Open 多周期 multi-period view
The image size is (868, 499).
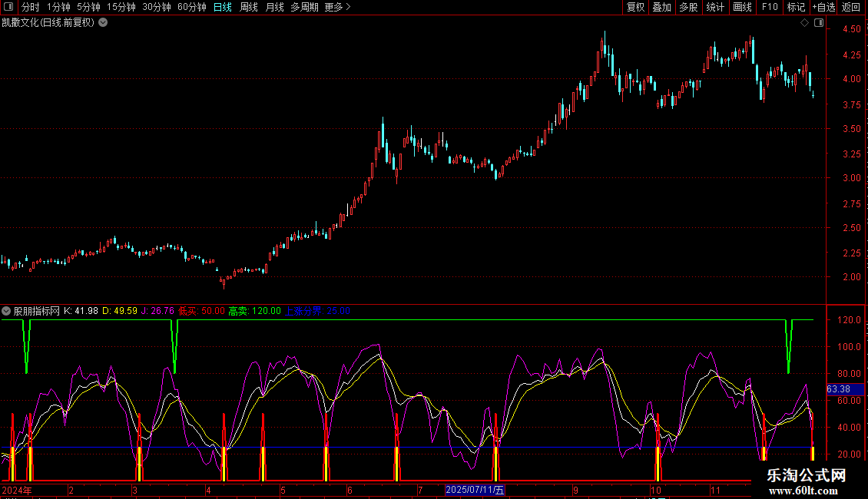click(x=304, y=7)
